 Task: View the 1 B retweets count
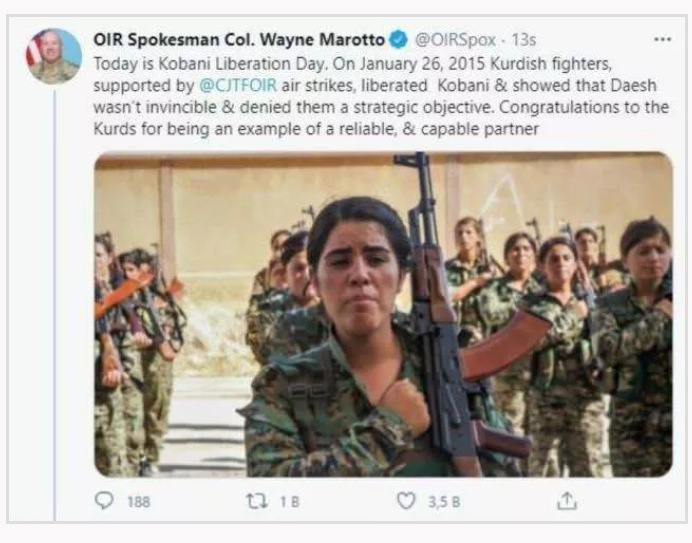pos(290,502)
